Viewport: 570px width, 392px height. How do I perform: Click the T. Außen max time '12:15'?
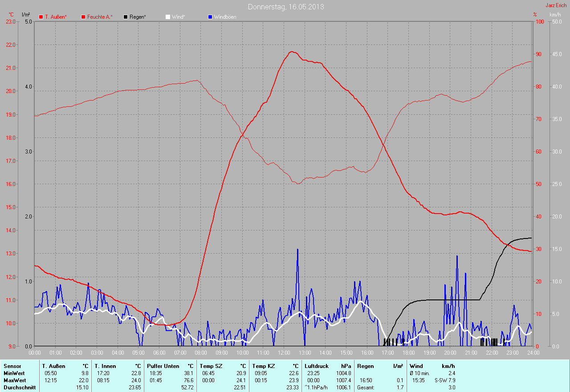(51, 380)
